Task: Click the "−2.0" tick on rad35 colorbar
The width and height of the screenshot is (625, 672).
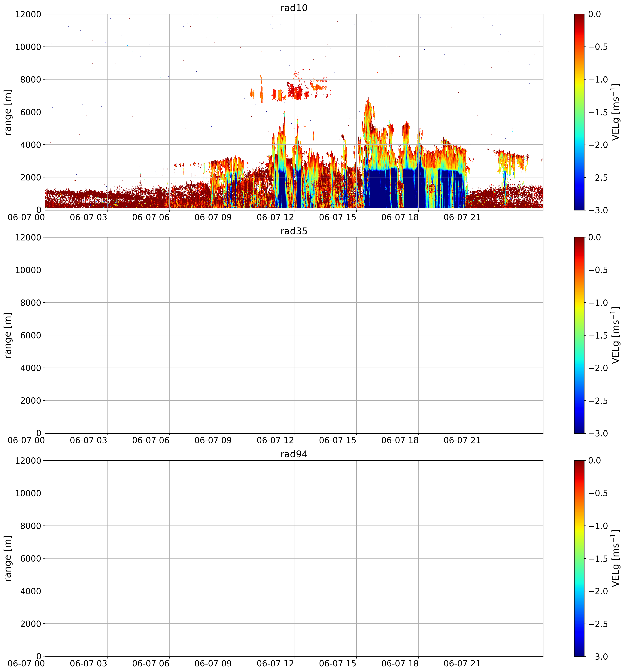Action: pos(598,368)
